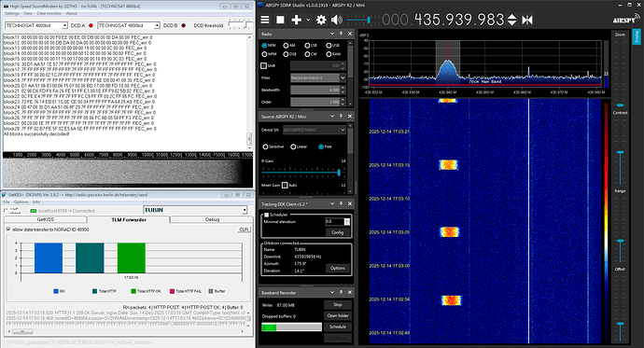Select the TLM Forwarder tab

click(x=129, y=219)
